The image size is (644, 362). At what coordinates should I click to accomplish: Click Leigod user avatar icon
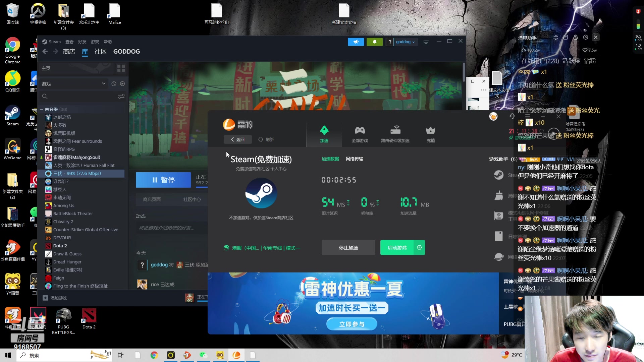[x=493, y=116]
